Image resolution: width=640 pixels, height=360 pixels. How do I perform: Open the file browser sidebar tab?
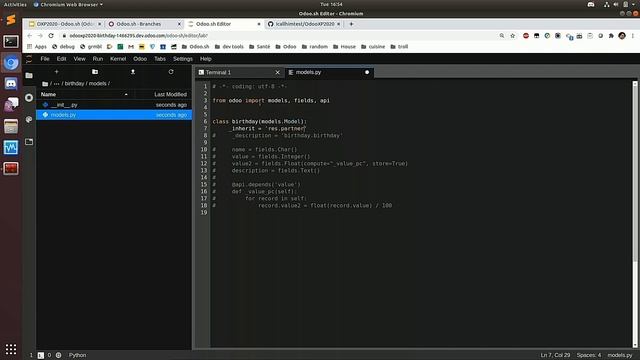29,76
